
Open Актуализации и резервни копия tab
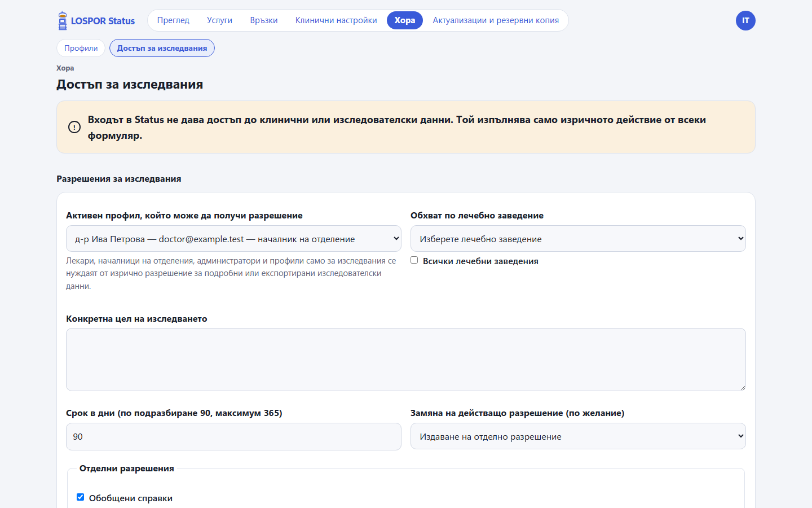(496, 20)
